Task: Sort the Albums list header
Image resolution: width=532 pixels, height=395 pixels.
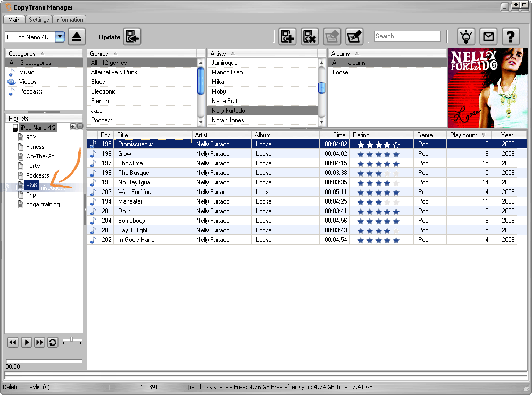Action: click(x=387, y=54)
